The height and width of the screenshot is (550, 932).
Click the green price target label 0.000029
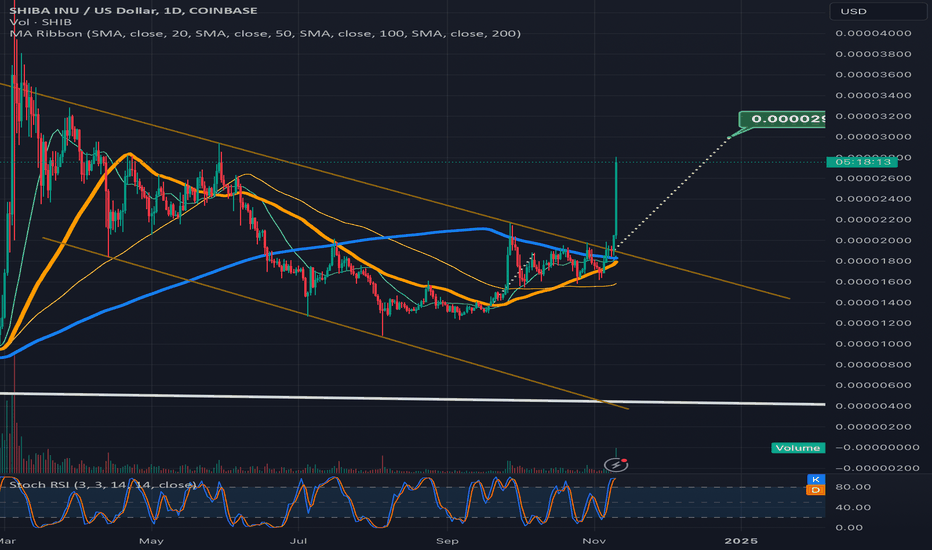click(x=782, y=120)
